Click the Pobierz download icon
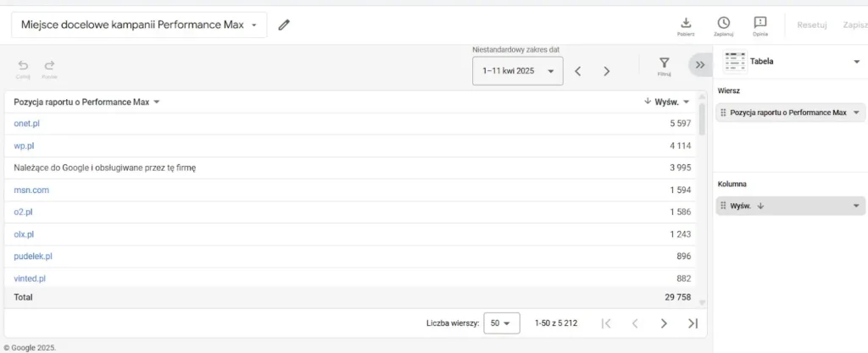 [x=687, y=23]
